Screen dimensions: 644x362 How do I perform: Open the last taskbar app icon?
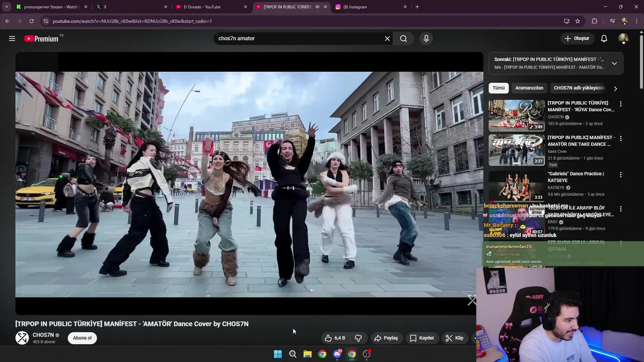click(x=367, y=354)
